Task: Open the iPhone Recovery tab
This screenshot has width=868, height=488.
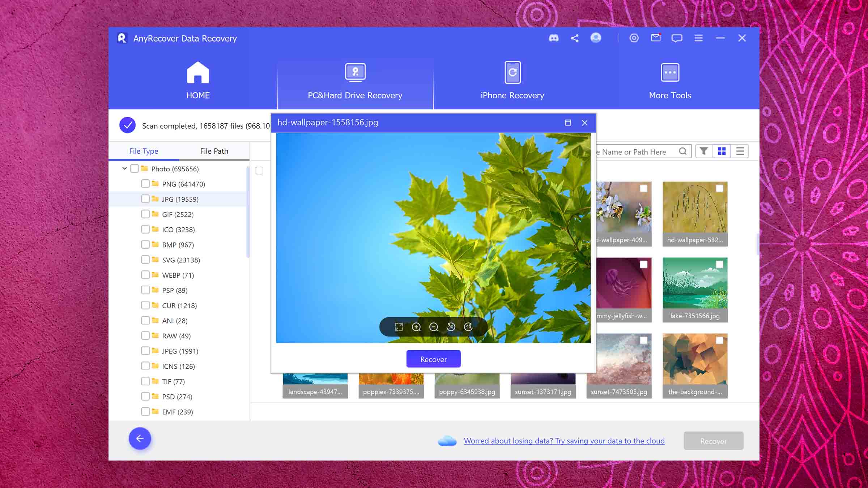Action: 512,81
